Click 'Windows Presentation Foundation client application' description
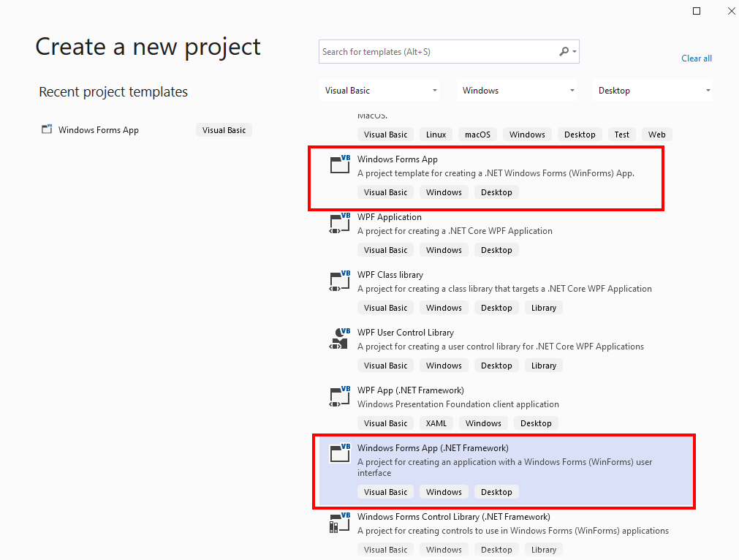739x560 pixels. pyautogui.click(x=458, y=404)
